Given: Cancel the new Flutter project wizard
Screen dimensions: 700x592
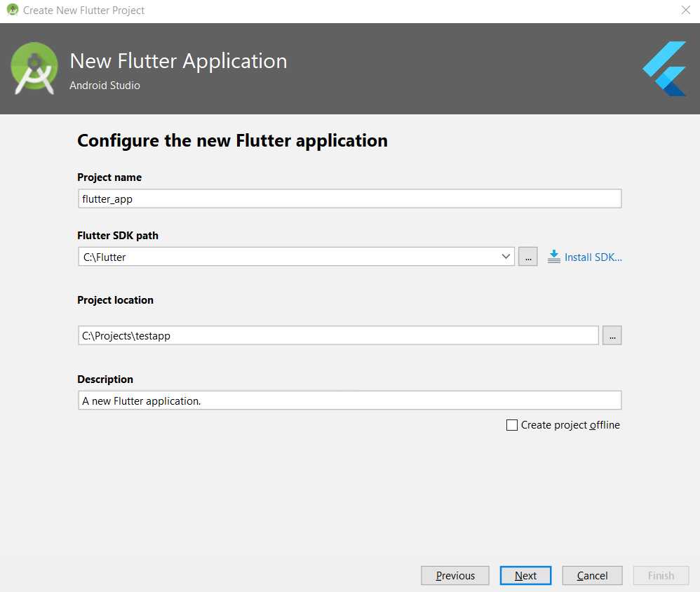Looking at the screenshot, I should (x=591, y=575).
